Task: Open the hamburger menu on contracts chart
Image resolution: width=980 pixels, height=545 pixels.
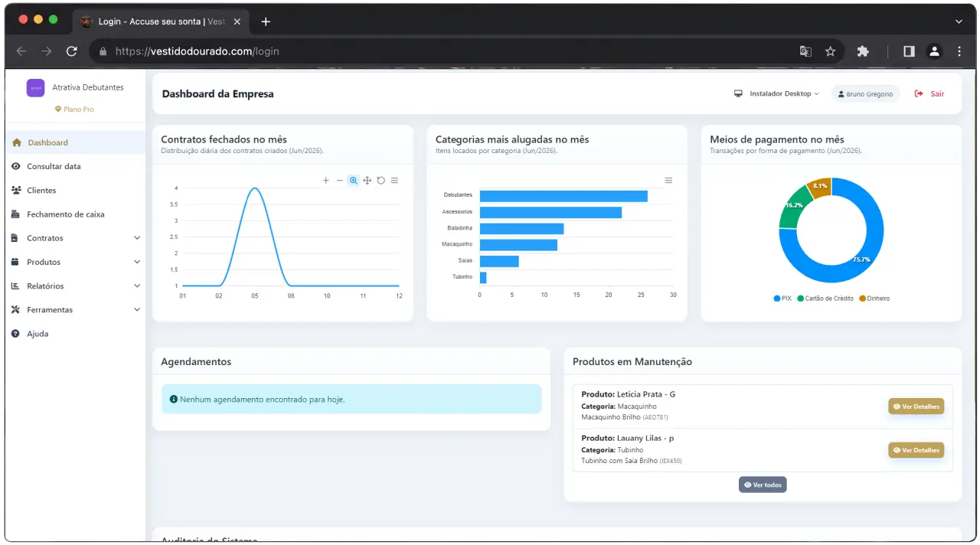Action: coord(394,181)
